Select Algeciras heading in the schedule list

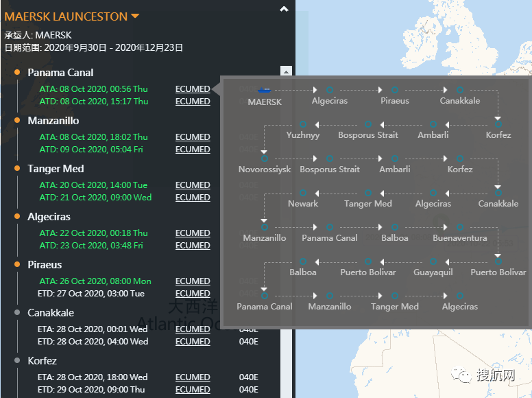pyautogui.click(x=49, y=217)
